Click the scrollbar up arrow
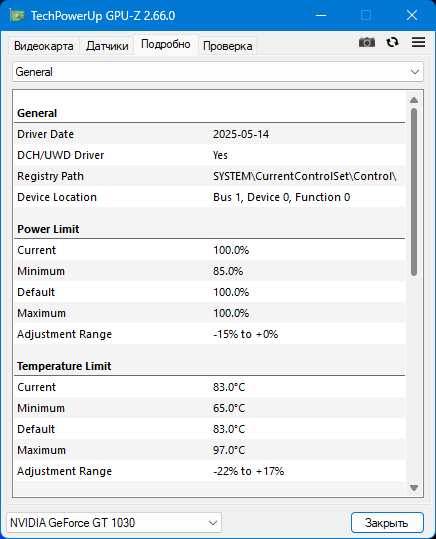436x539 pixels. pyautogui.click(x=414, y=100)
